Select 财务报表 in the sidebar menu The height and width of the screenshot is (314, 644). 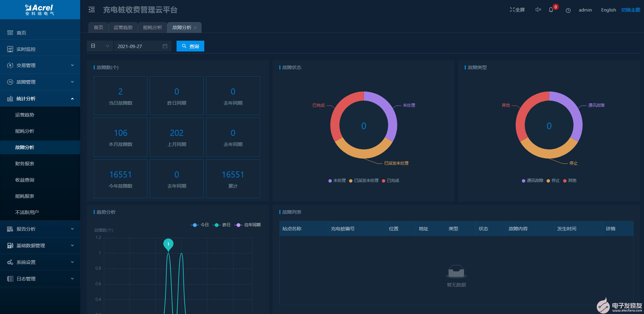pos(24,163)
